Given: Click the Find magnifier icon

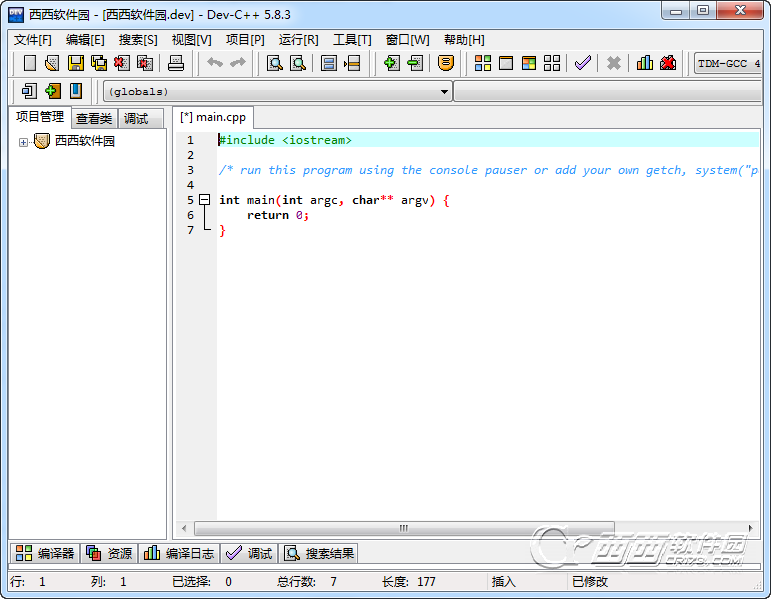Looking at the screenshot, I should 274,63.
